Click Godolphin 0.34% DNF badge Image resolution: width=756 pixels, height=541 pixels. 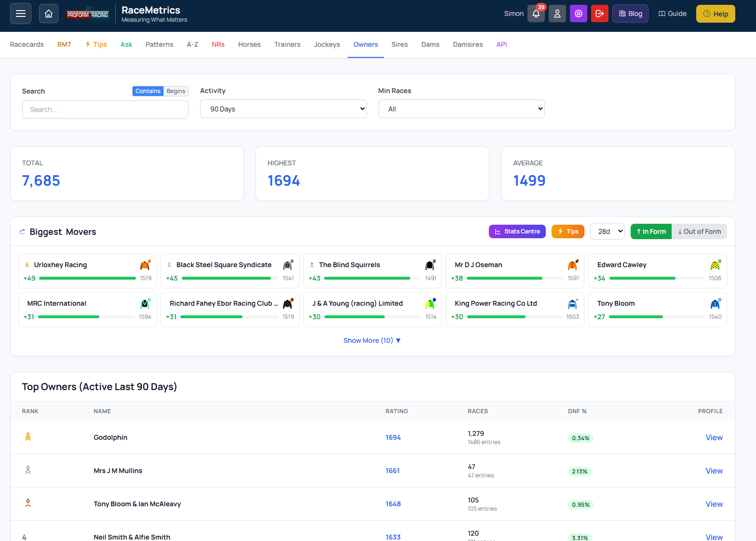(580, 438)
